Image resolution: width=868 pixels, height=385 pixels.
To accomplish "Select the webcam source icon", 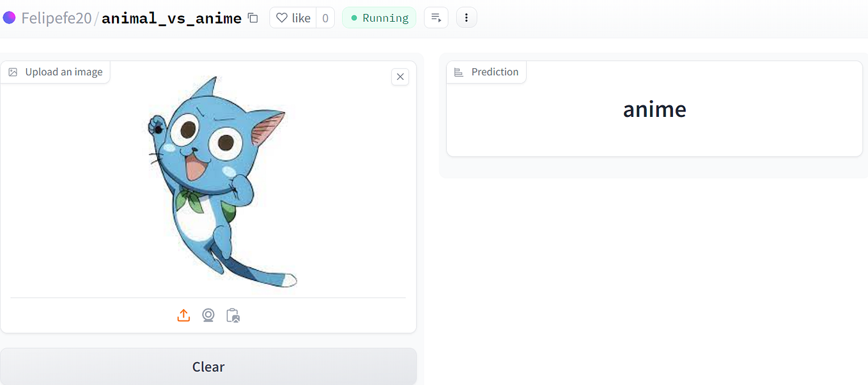I will 208,315.
